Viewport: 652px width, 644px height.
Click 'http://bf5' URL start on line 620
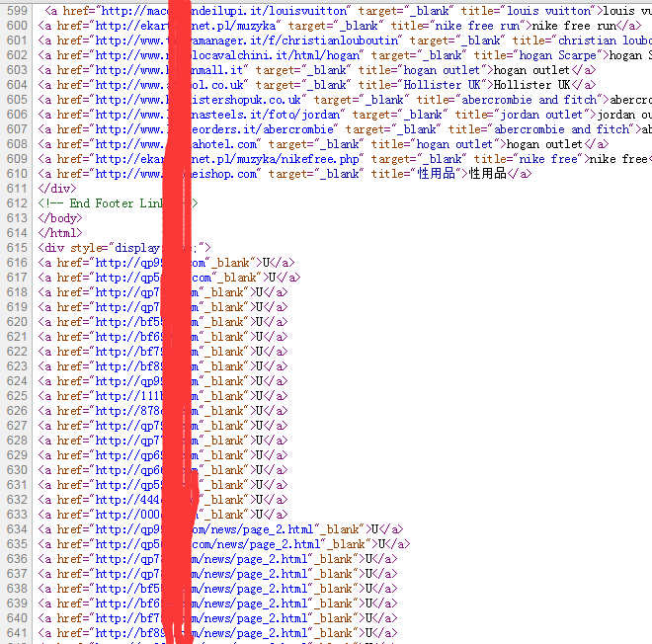tap(129, 322)
